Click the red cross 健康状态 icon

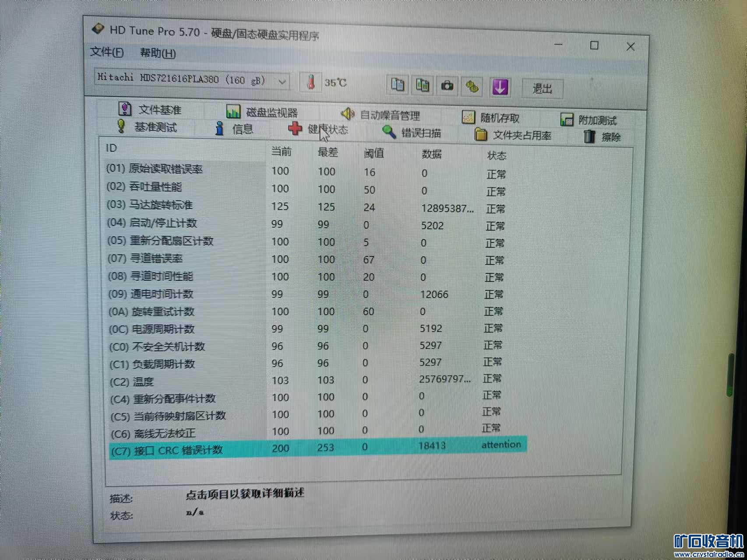tap(295, 129)
